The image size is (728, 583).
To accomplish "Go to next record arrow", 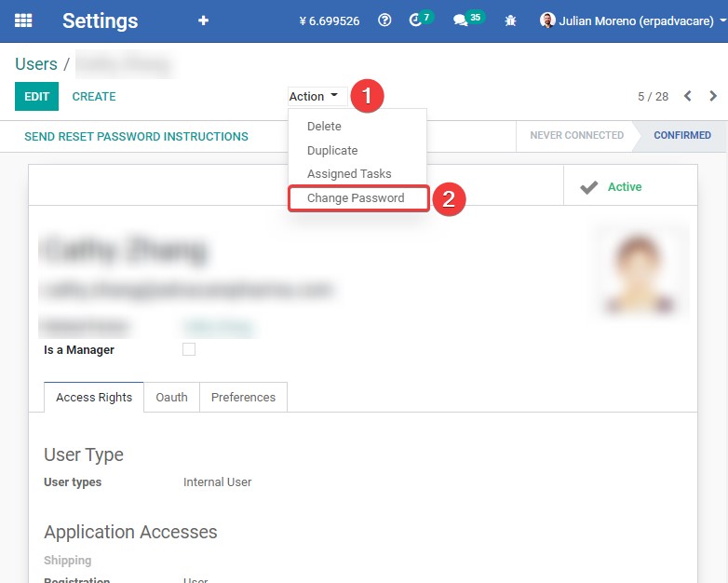I will point(713,96).
